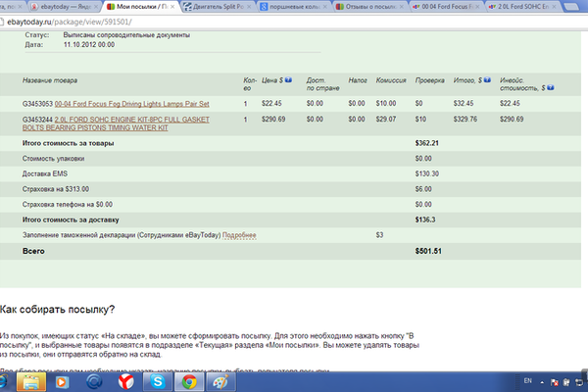588x392 pixels.
Task: Click the Доставка EMS row label
Action: [x=45, y=173]
